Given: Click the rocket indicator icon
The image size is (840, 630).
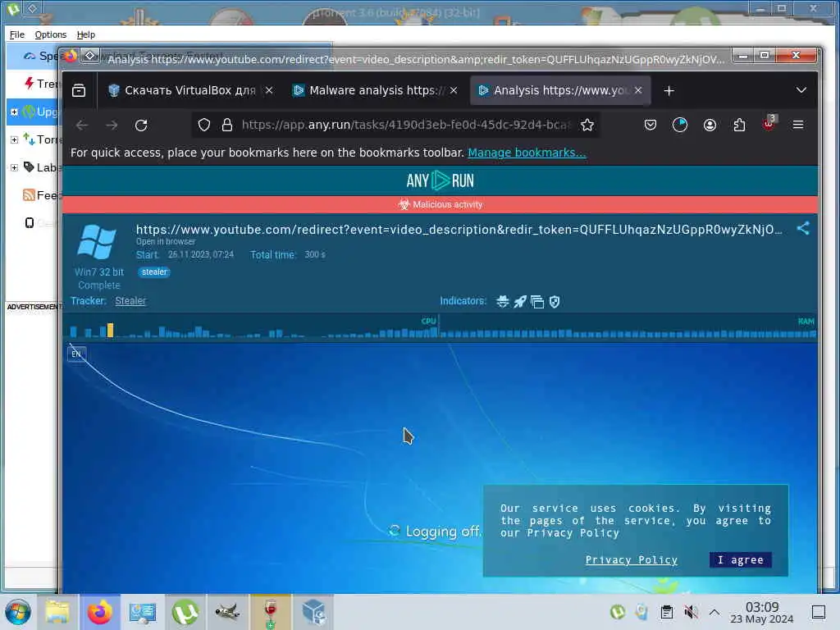Looking at the screenshot, I should [519, 302].
